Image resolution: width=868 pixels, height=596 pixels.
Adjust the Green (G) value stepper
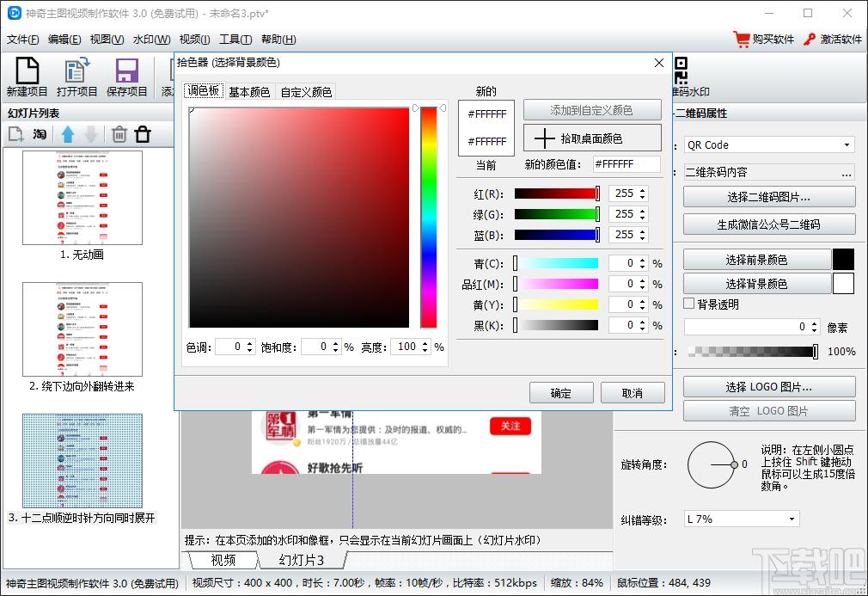(642, 214)
